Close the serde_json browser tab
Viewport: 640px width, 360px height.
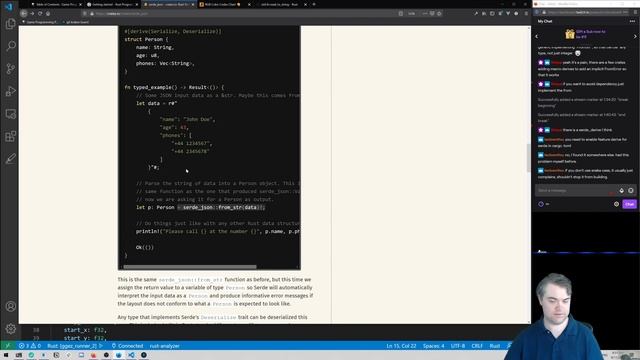[193, 4]
